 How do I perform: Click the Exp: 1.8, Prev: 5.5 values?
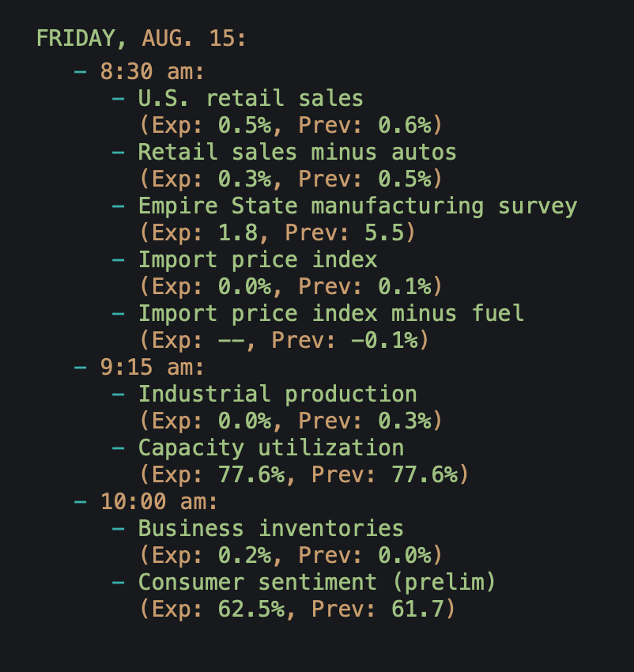[x=277, y=232]
